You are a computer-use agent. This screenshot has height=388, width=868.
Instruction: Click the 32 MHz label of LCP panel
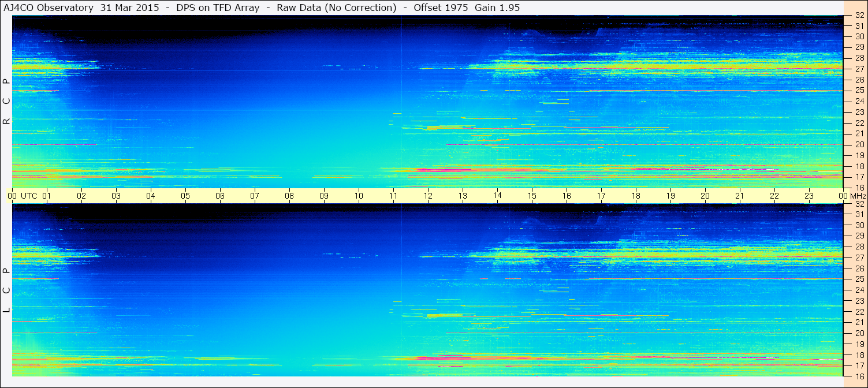(859, 204)
